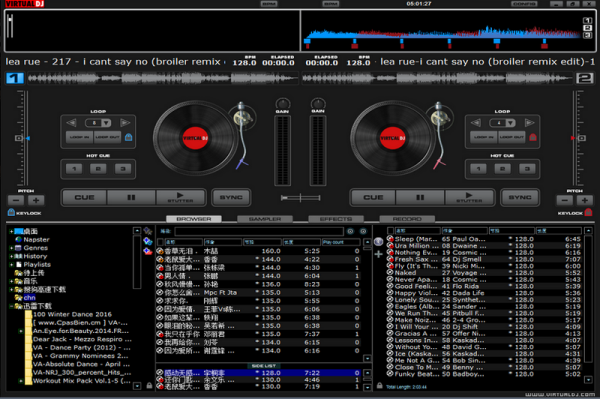The height and width of the screenshot is (399, 600).
Task: Click the automix disc icon beside playlist
Action: click(x=378, y=241)
